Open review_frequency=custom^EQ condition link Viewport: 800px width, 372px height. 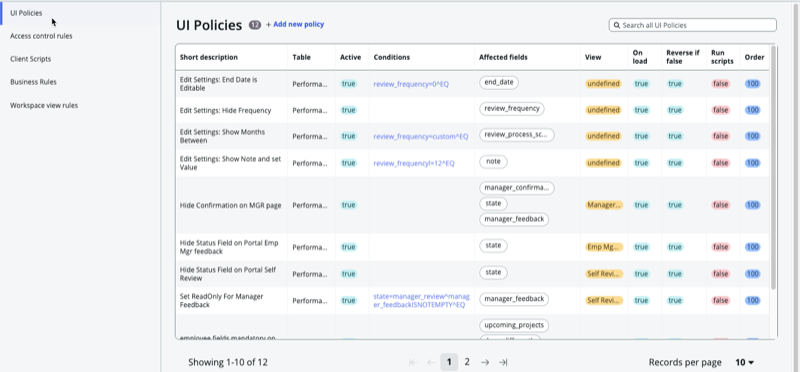click(x=420, y=136)
